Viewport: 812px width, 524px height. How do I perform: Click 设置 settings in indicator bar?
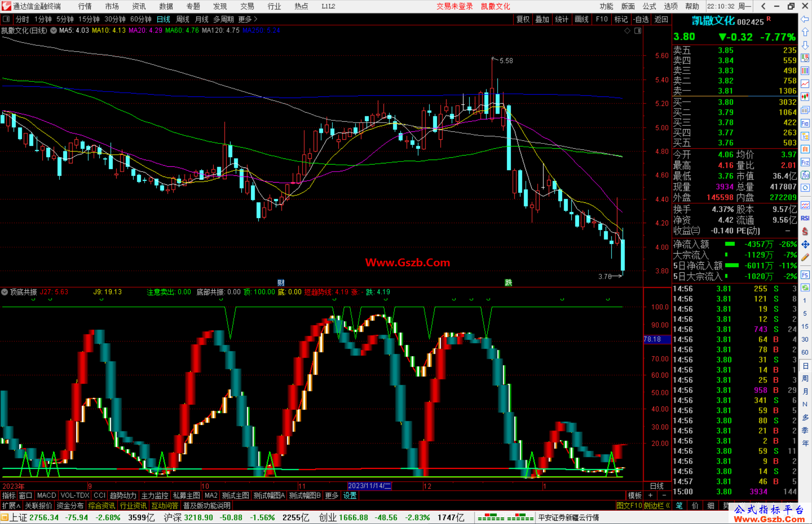(x=350, y=495)
